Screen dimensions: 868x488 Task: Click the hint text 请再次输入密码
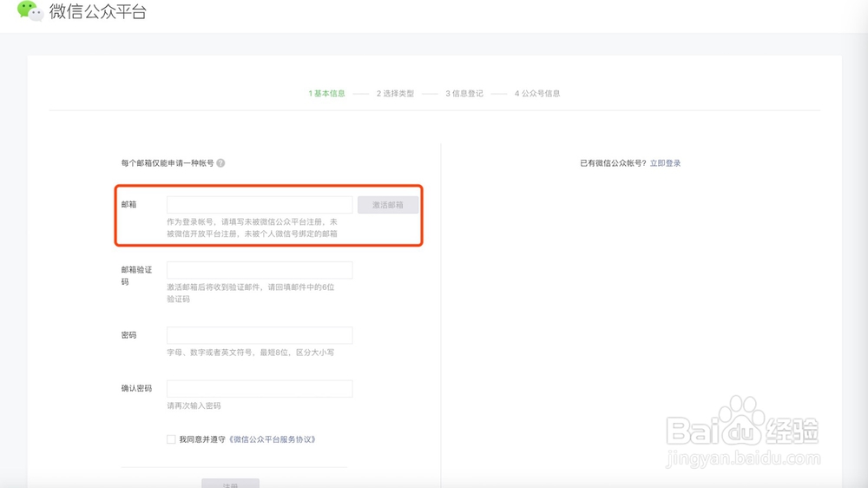pyautogui.click(x=194, y=406)
